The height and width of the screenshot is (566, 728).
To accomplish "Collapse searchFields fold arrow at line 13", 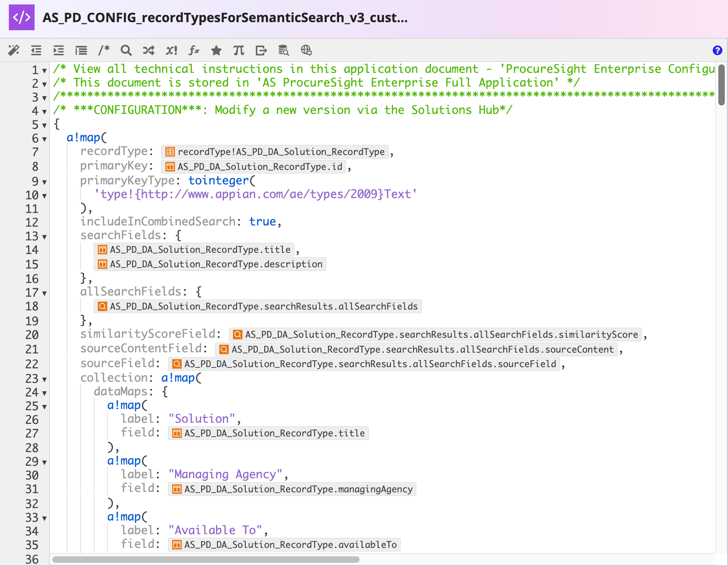I will [x=44, y=236].
